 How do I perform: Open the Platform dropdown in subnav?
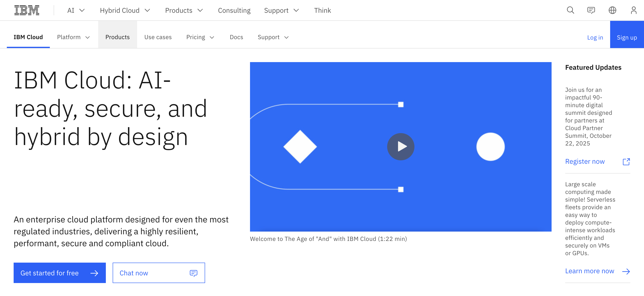tap(73, 37)
